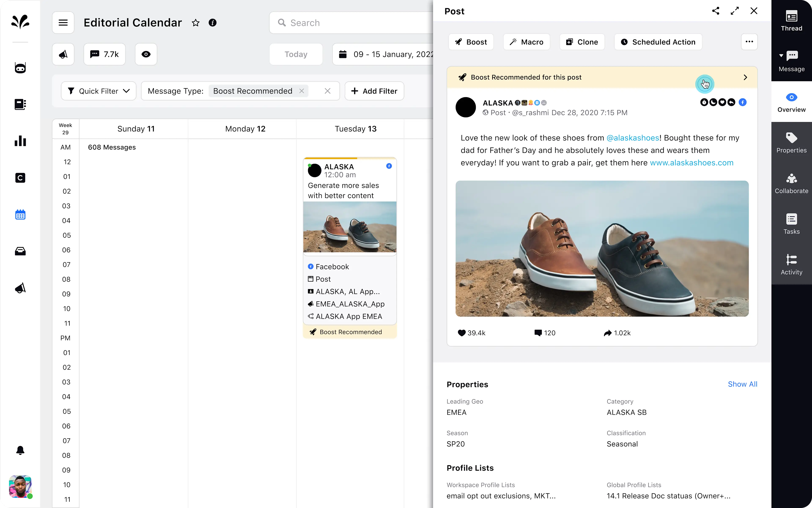Click the ALASKA App EMEA row

pos(345,316)
